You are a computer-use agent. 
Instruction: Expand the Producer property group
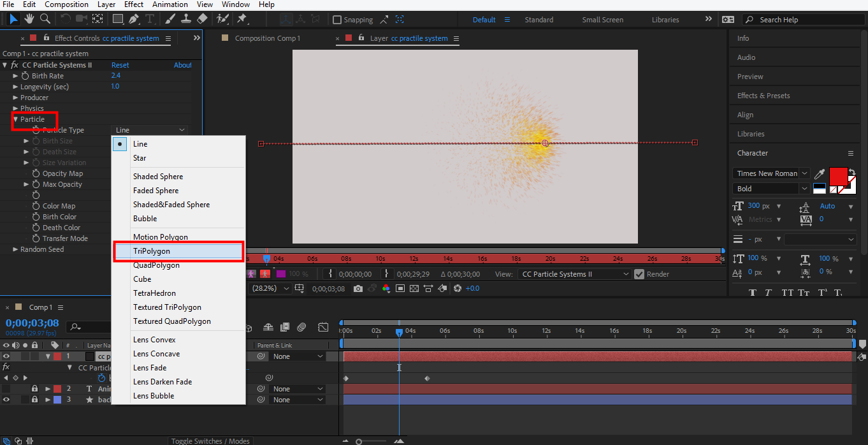click(x=16, y=98)
